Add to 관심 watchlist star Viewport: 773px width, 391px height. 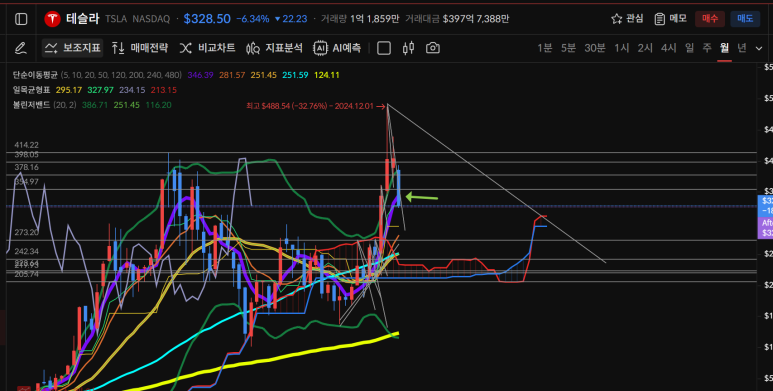pyautogui.click(x=627, y=19)
